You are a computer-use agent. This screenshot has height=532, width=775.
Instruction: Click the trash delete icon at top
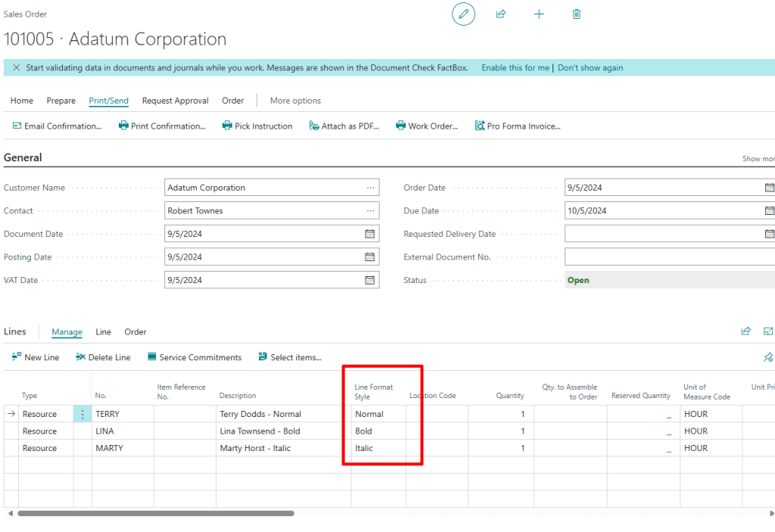coord(577,14)
